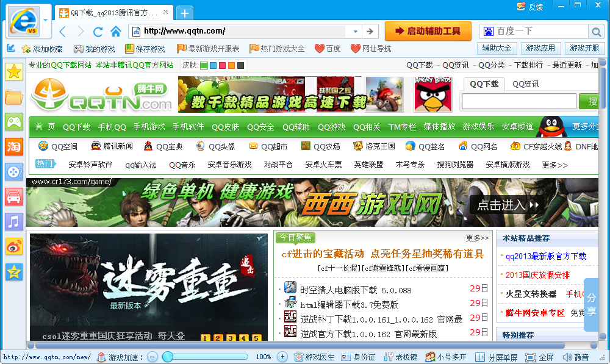Viewport: 610px width, 364px height.
Task: Open 安卓频道 in the green nav menu
Action: click(517, 127)
